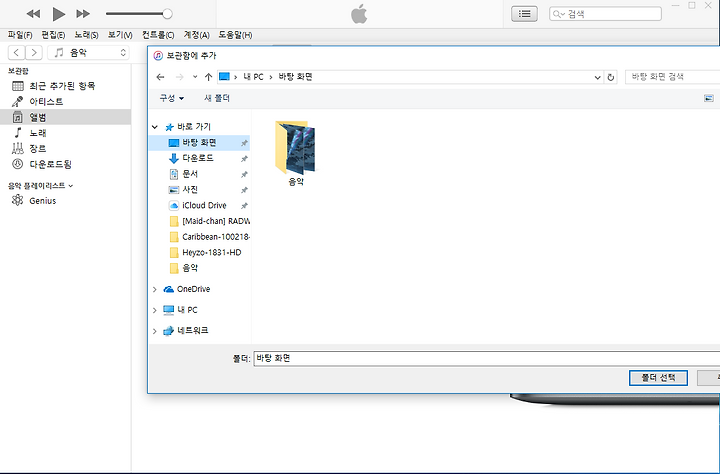The image size is (720, 474).
Task: Select 장르 in the library sidebar
Action: 65,148
